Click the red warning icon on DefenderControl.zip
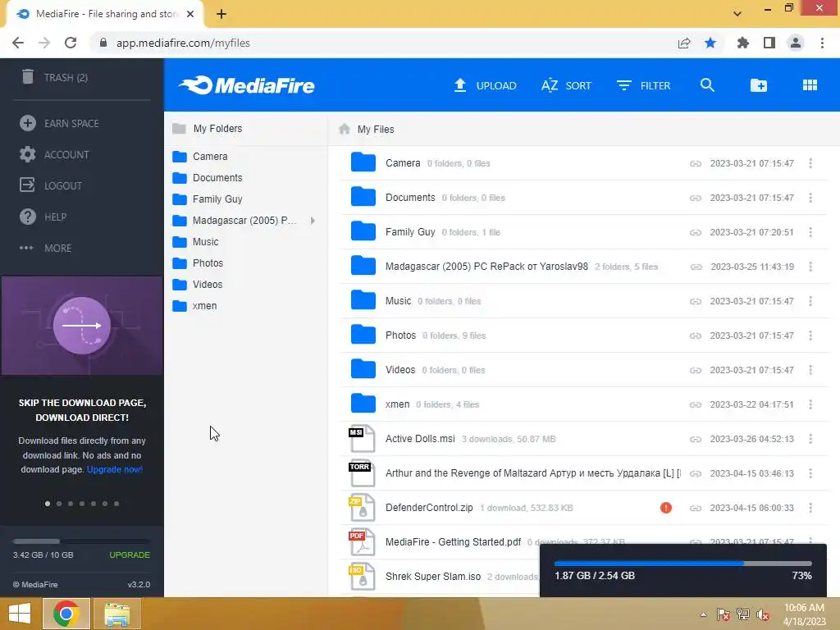Viewport: 840px width, 630px height. tap(666, 507)
